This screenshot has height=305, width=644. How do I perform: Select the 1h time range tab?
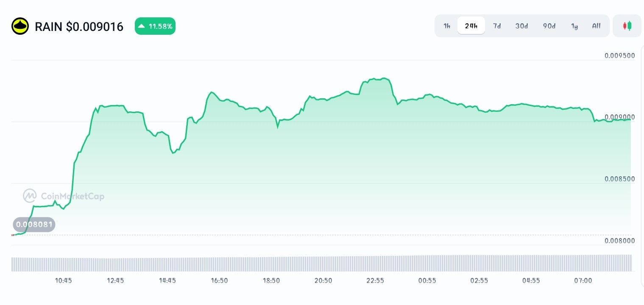coord(447,26)
